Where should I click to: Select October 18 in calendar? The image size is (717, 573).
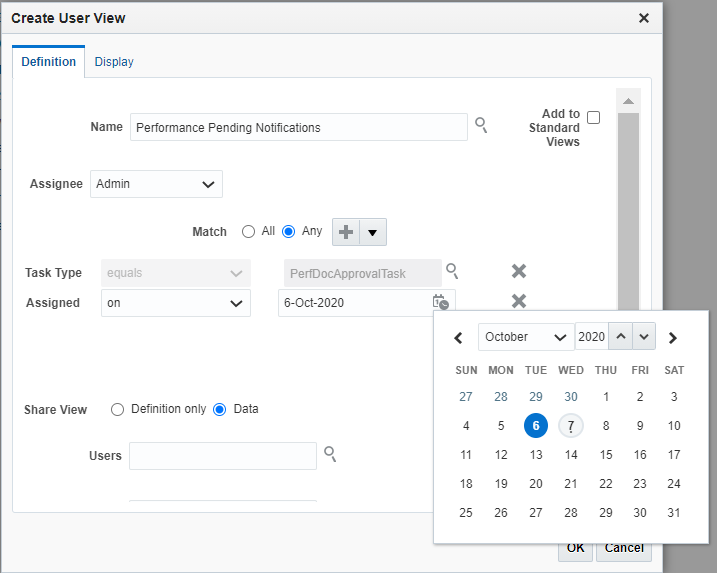(x=466, y=484)
